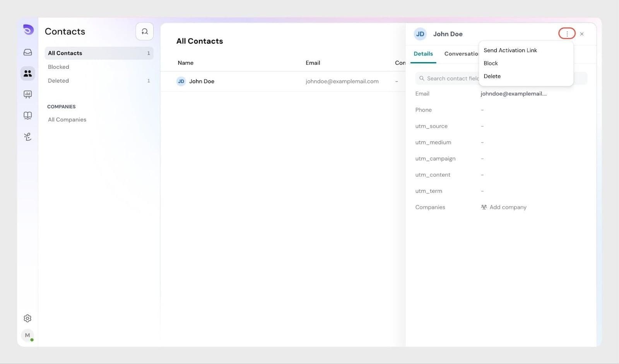Open the inbox icon in sidebar

point(27,52)
